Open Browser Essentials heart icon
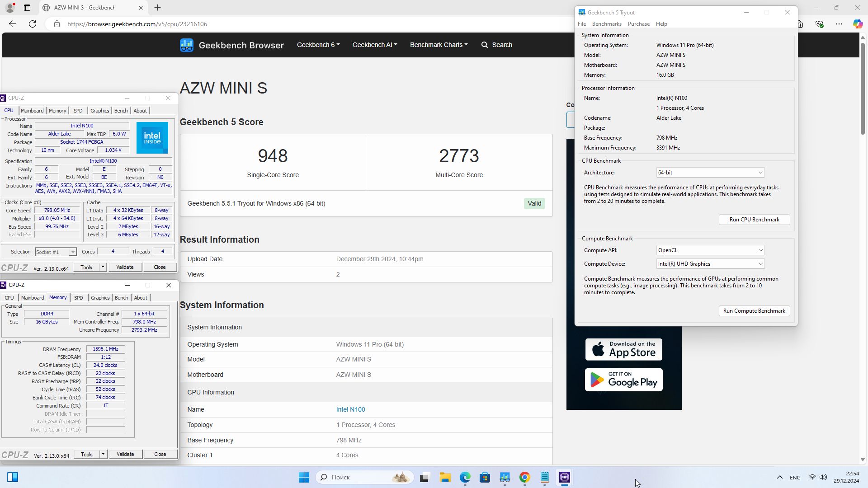The height and width of the screenshot is (488, 868). 819,24
